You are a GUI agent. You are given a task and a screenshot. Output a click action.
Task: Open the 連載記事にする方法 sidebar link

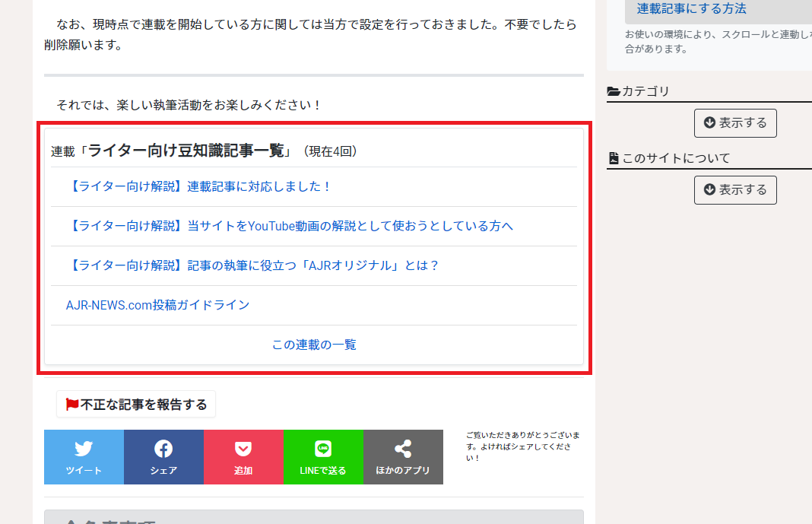click(691, 9)
